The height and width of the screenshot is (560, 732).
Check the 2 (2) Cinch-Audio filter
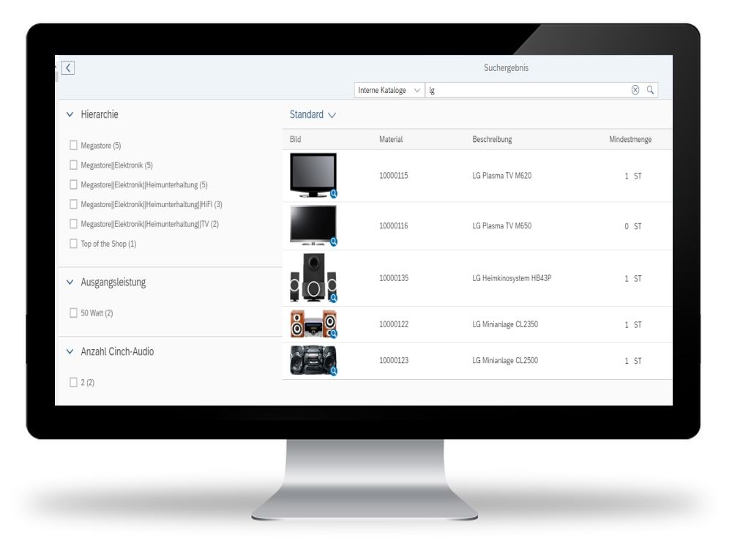coord(73,382)
